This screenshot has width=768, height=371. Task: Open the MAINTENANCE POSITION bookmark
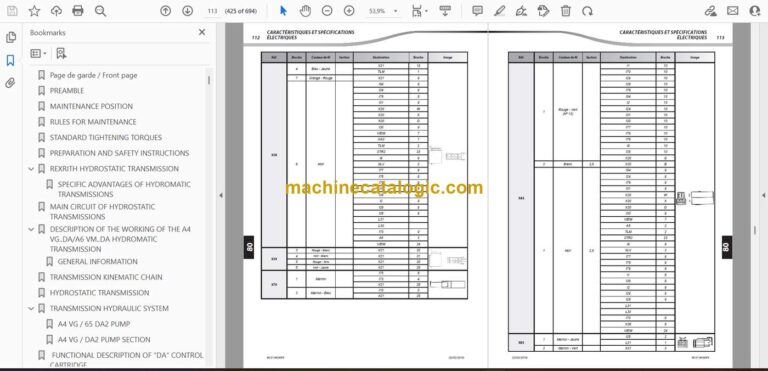(x=91, y=106)
